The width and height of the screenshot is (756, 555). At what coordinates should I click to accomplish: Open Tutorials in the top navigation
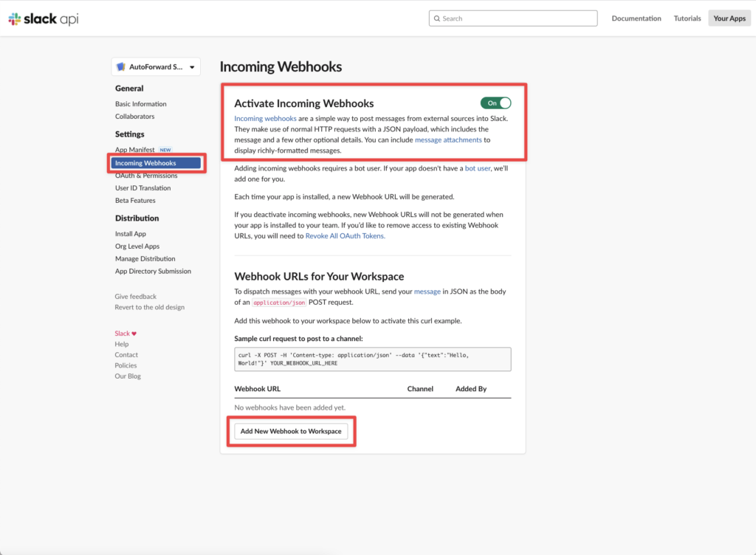(687, 18)
